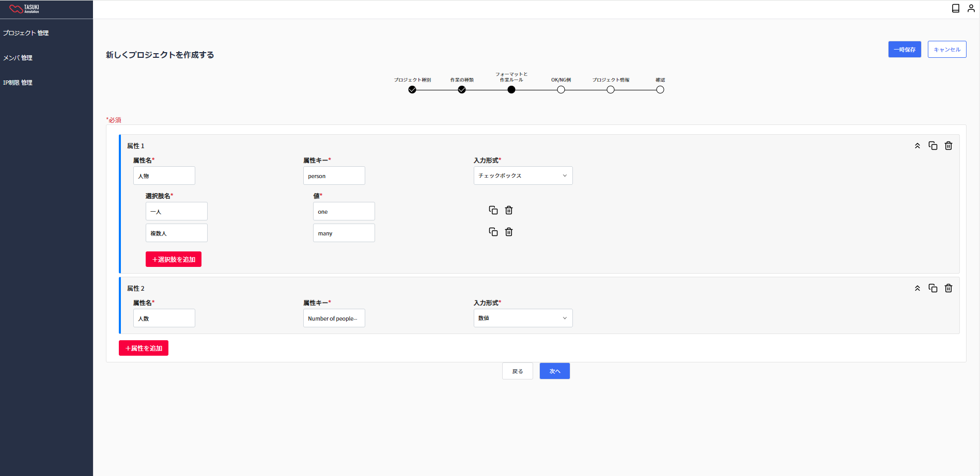Jump to プロジェクト情報 step marker
Viewport: 980px width, 476px height.
[611, 90]
